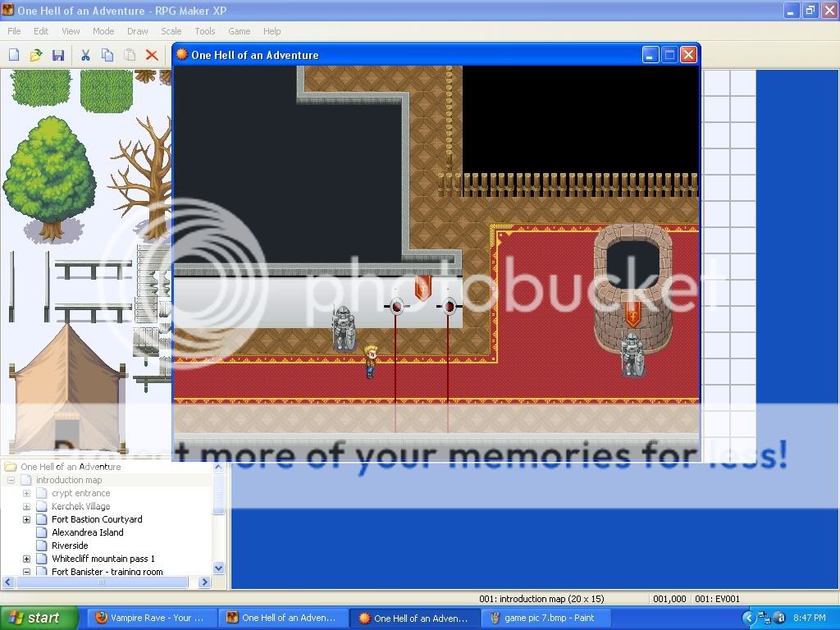840x630 pixels.
Task: Click the system clock showing 8:47 PM
Action: point(810,618)
